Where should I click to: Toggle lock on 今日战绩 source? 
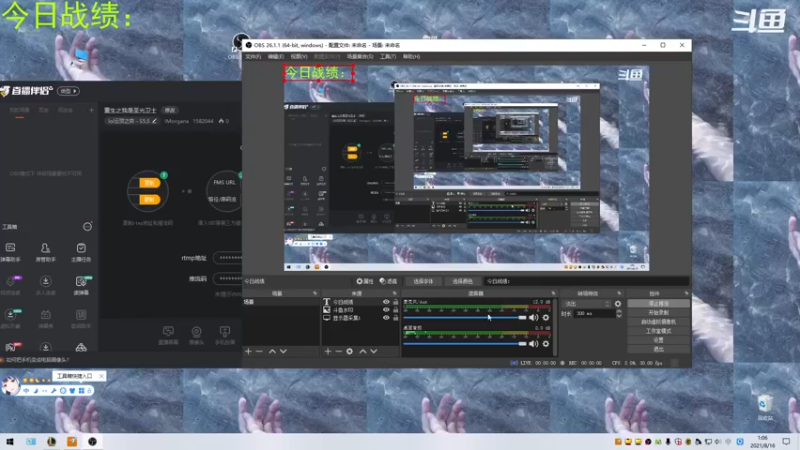[395, 302]
